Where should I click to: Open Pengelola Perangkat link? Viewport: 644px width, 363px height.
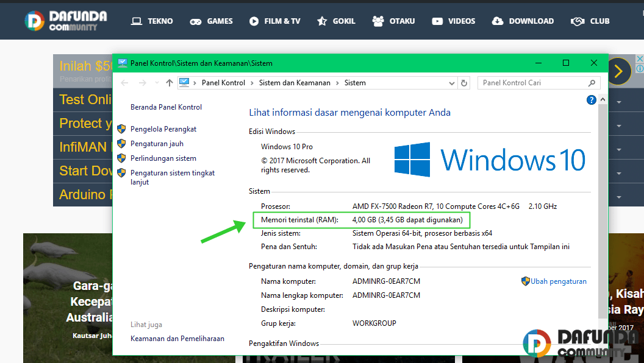[x=163, y=129]
